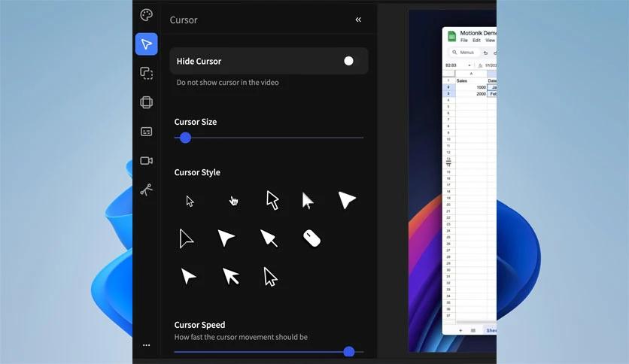Screen dimensions: 629x364
Task: Open Edit menu in the Sheets preview
Action: tap(476, 41)
